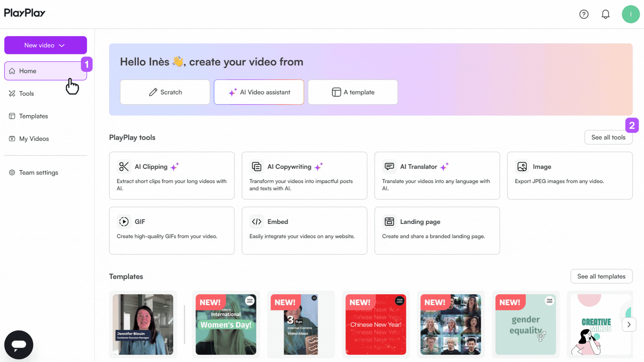Screen dimensions: 644x362
Task: Click the layout icon on A template
Action: click(x=336, y=92)
